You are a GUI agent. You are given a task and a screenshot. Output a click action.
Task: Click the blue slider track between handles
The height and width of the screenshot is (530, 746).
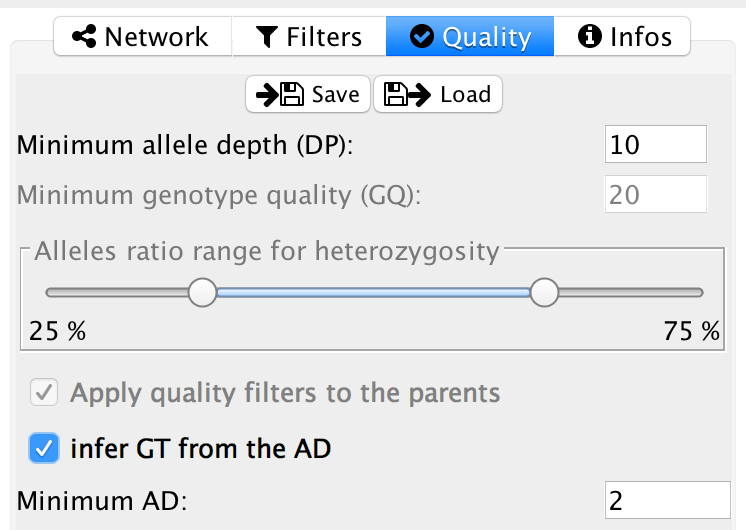pos(373,293)
